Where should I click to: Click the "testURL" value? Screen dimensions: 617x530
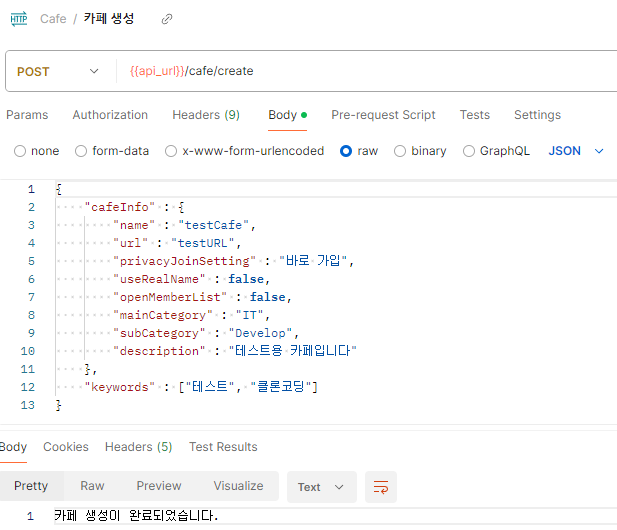coord(203,243)
